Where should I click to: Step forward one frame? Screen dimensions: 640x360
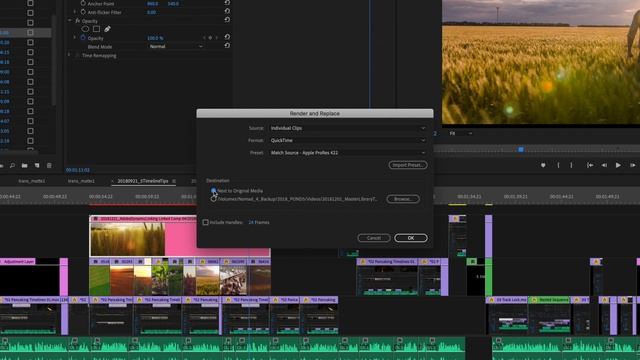(632, 165)
